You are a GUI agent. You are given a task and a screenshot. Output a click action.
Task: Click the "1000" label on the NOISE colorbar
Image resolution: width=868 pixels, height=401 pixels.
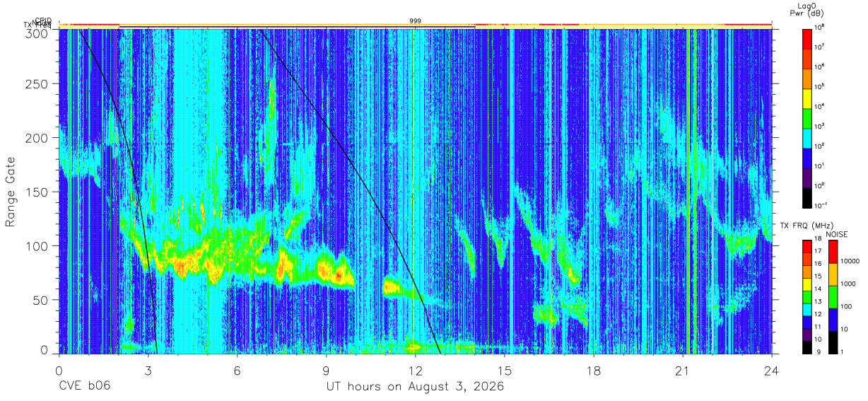point(848,283)
